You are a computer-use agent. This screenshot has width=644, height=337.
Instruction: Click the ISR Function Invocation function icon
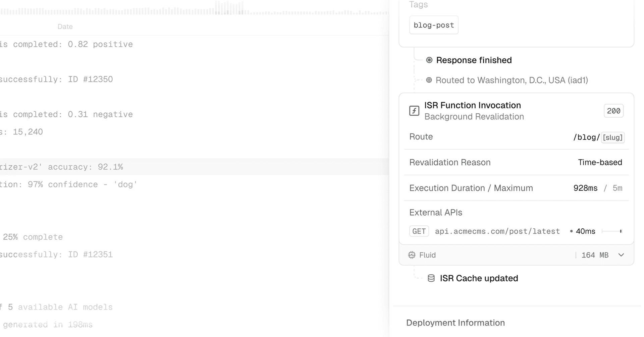point(414,111)
